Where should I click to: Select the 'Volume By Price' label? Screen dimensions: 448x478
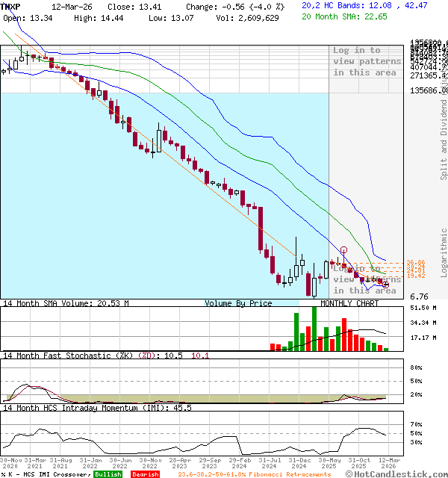point(238,303)
